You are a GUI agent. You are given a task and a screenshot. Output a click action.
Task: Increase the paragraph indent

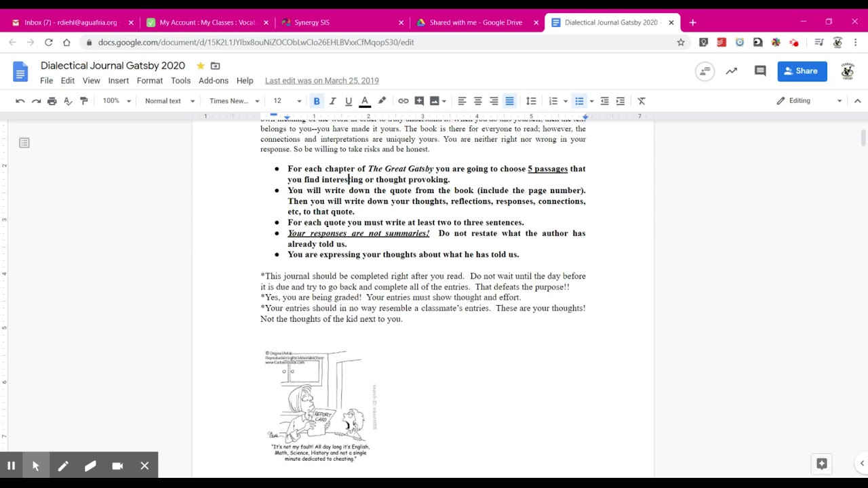point(620,101)
